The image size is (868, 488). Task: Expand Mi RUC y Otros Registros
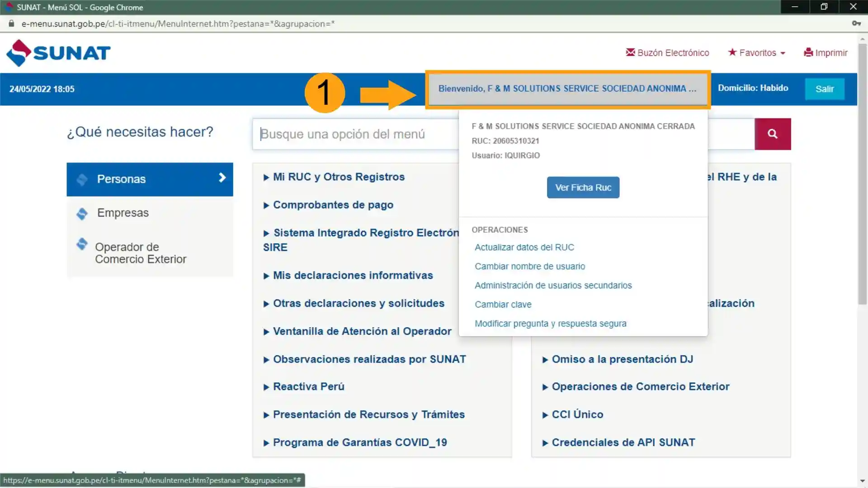coord(338,177)
